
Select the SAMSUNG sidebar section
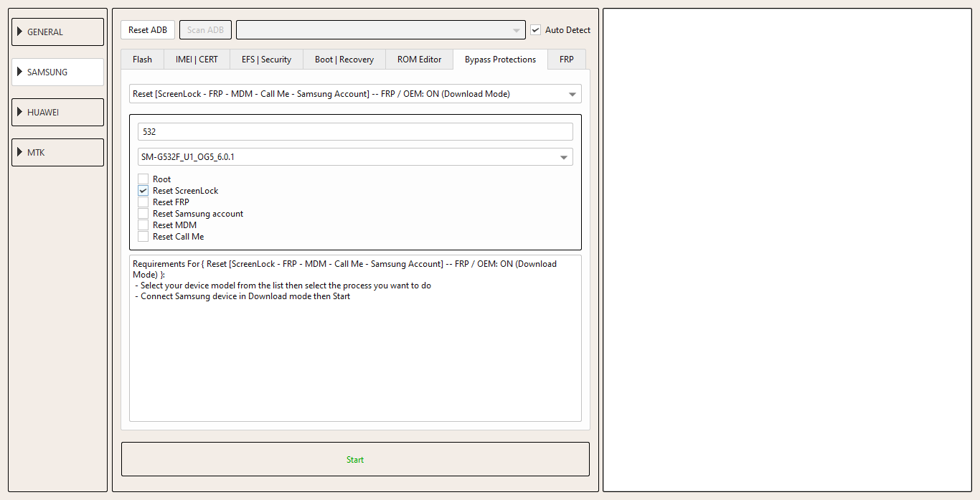click(57, 72)
